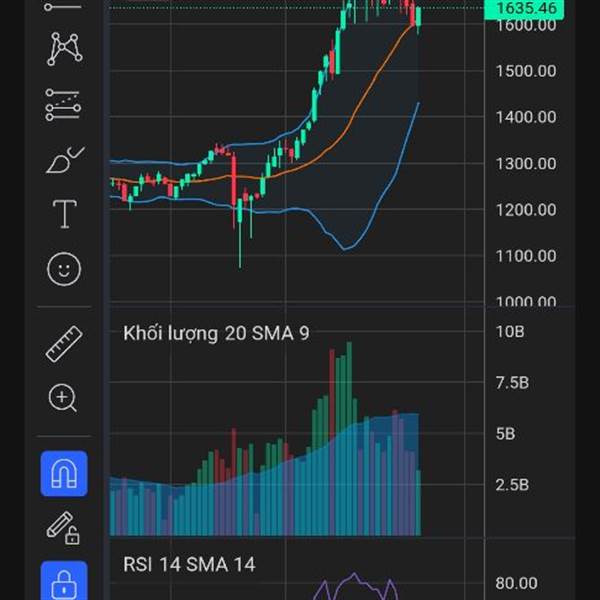Click the 1100.00 price axis label
600x600 pixels.
[x=526, y=256]
